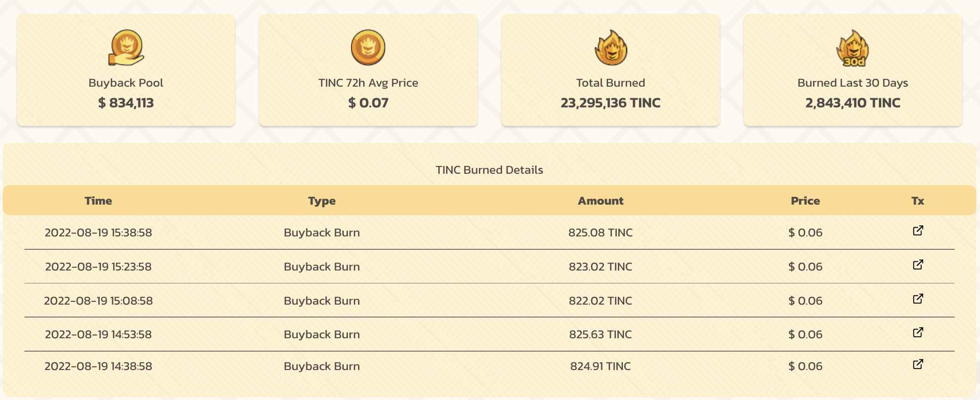Click the flame icon above Total Burned
The height and width of the screenshot is (400, 980).
pos(610,47)
